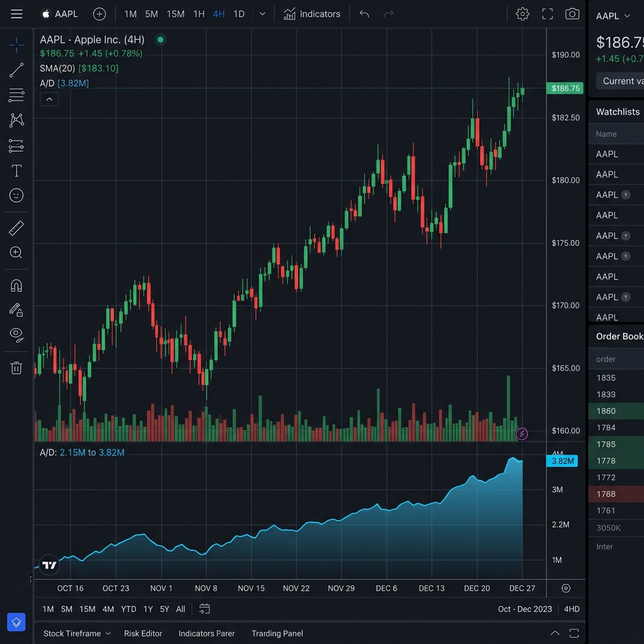Click the $186.75 current price label
This screenshot has width=644, height=644.
click(x=565, y=88)
